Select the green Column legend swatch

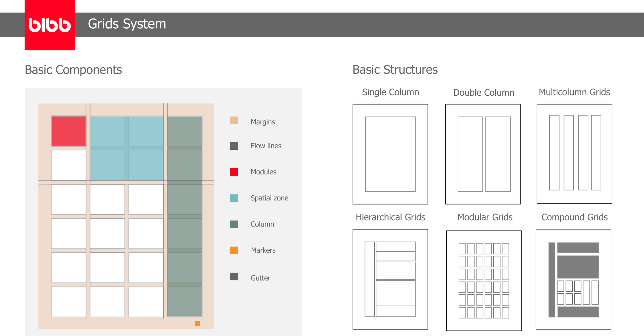click(234, 224)
